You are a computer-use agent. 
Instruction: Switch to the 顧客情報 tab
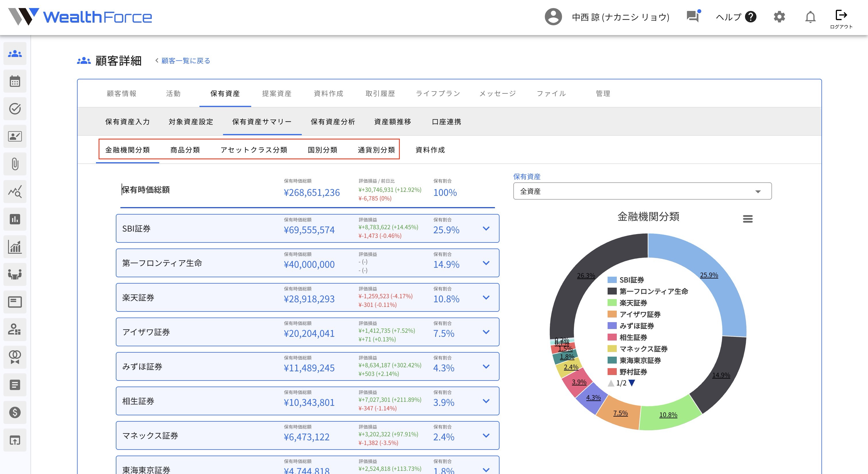[x=122, y=93]
